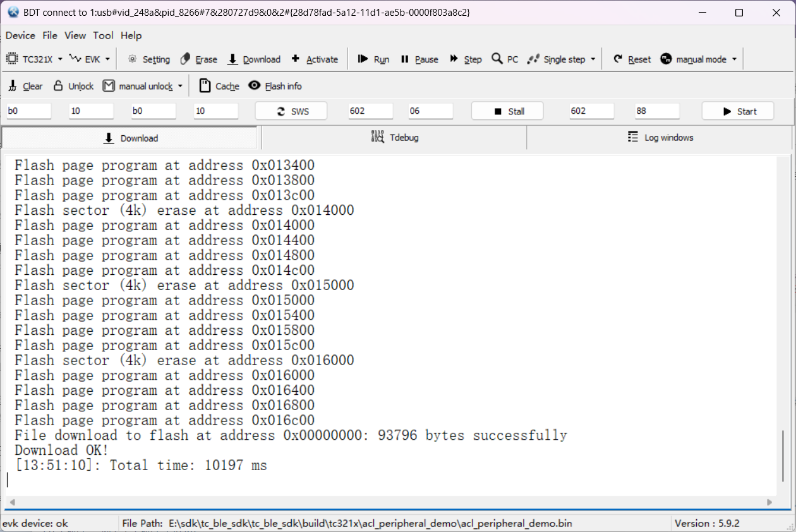
Task: Click the Start button
Action: point(738,111)
